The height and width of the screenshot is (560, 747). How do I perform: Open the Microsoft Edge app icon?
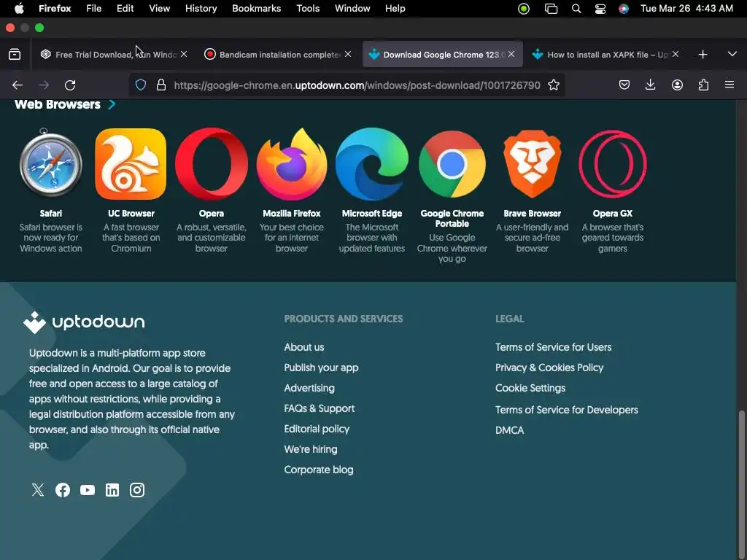tap(371, 163)
